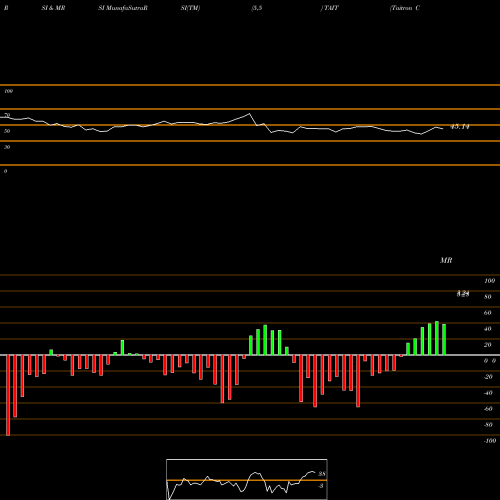This screenshot has height=500, width=500.
Task: Click the 30 label on the RSI axis
Action: pyautogui.click(x=7, y=147)
